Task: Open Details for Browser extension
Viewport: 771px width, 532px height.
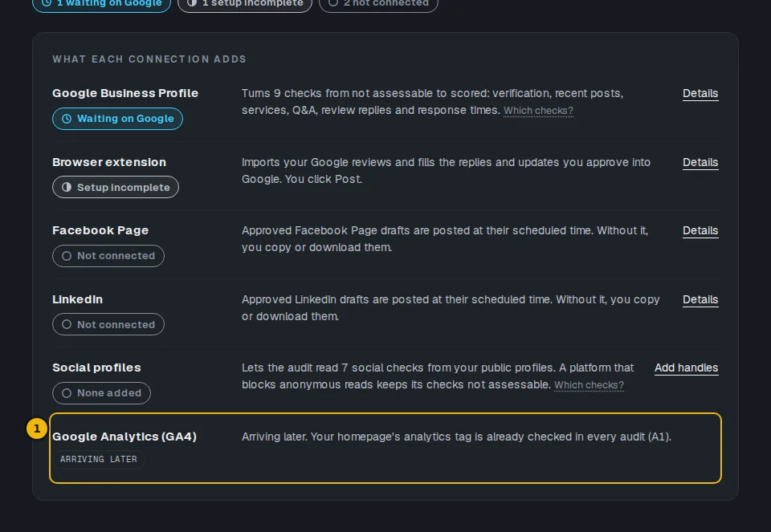Action: tap(700, 162)
